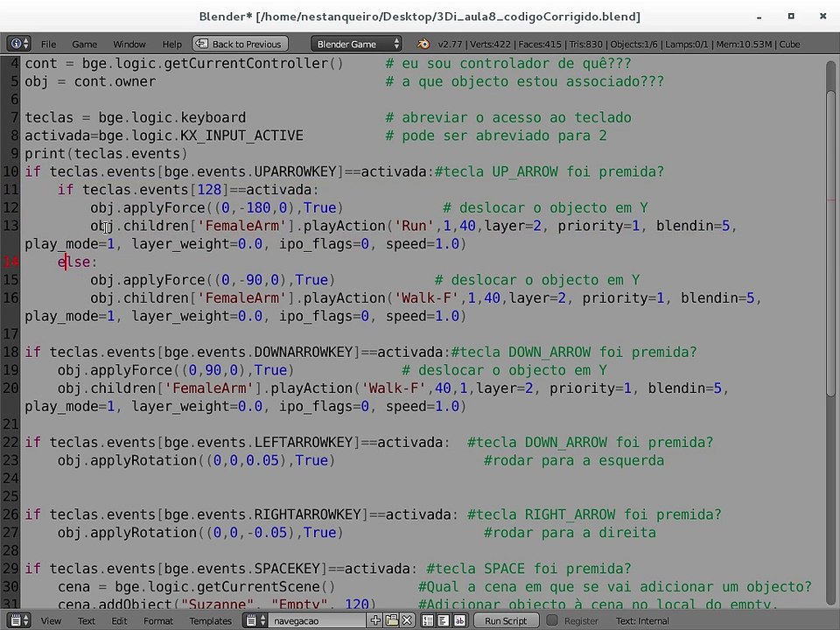Open the Edit menu in the text editor
The height and width of the screenshot is (630, 840).
[x=119, y=621]
